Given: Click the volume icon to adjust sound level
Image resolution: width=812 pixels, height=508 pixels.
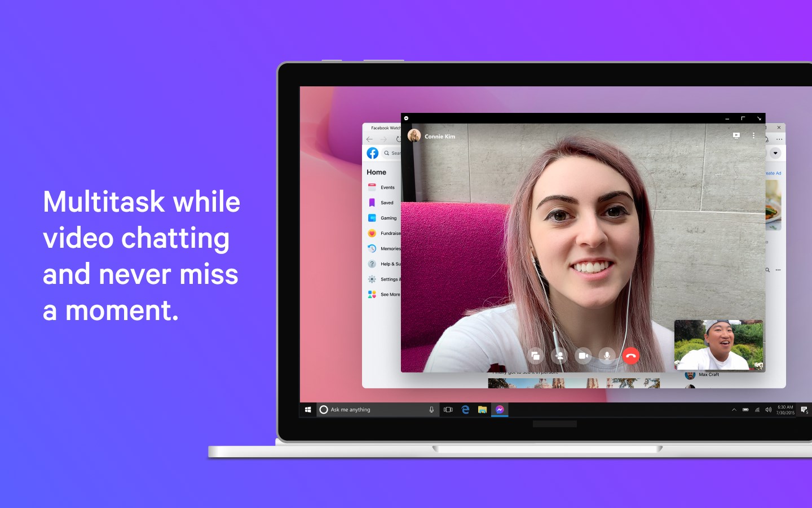Looking at the screenshot, I should (769, 409).
